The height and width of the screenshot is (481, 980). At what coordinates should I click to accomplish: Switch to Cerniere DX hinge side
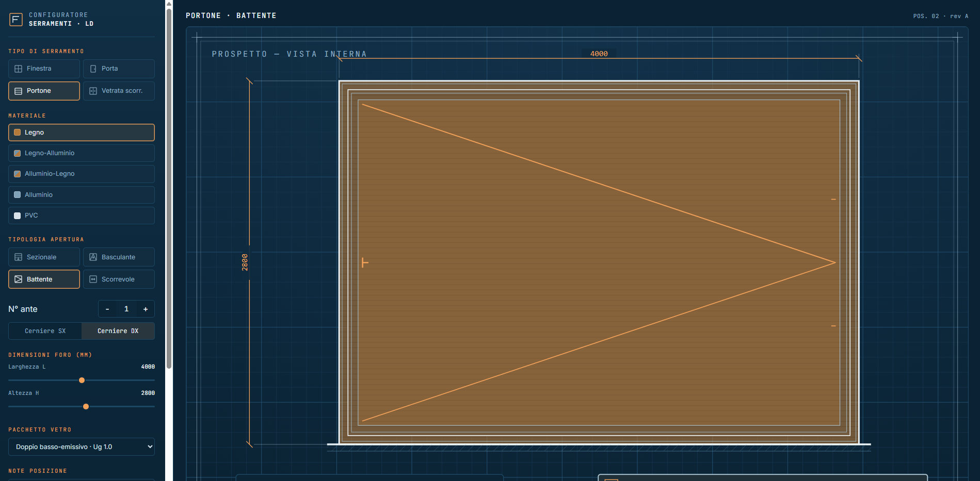pyautogui.click(x=118, y=331)
